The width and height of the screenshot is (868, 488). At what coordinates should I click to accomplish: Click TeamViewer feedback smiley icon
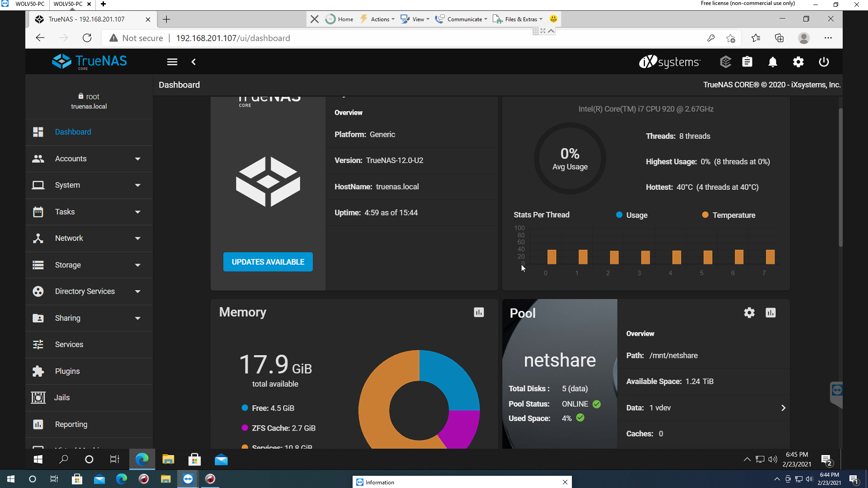click(553, 19)
